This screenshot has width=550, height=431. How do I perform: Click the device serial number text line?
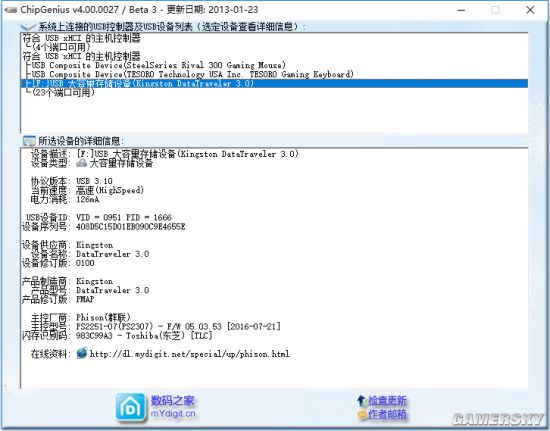coord(103,227)
